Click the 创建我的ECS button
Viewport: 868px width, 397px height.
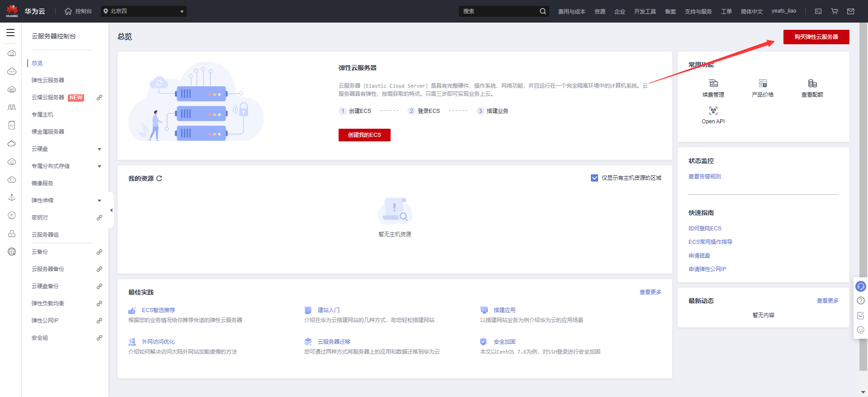[x=364, y=135]
